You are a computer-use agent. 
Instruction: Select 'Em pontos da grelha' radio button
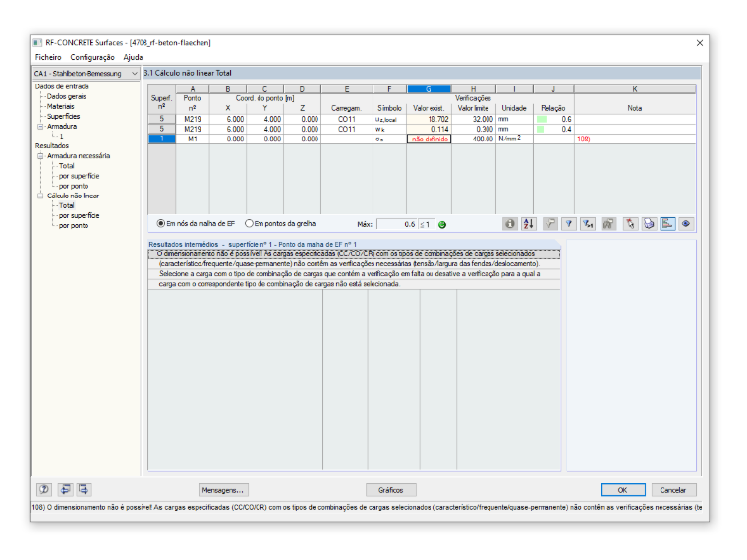click(x=249, y=223)
